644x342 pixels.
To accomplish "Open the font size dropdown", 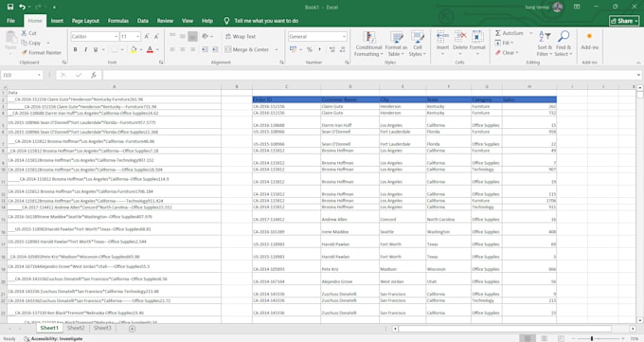I will tap(137, 37).
